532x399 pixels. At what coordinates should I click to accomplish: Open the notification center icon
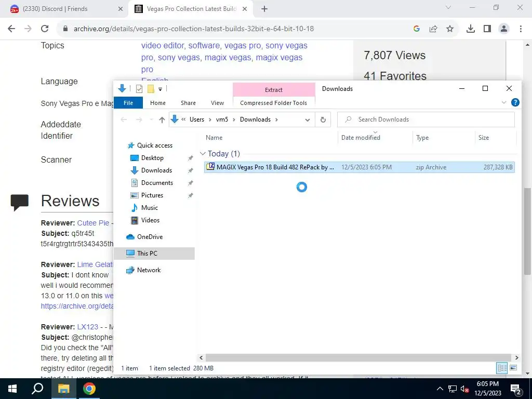pyautogui.click(x=516, y=389)
